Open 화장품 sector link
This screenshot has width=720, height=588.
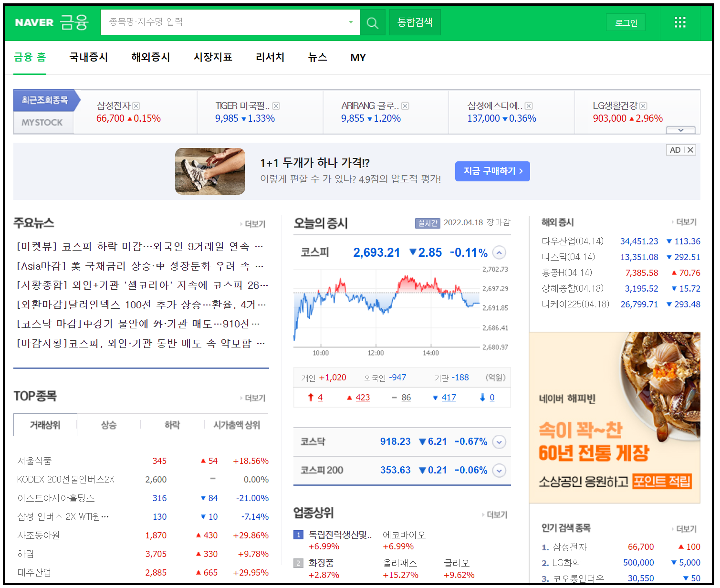coord(321,563)
